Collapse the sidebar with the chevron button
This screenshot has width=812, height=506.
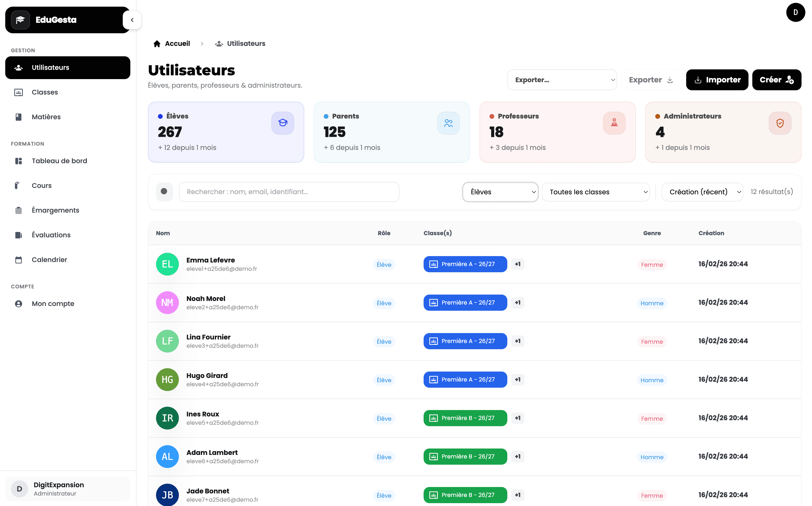132,20
